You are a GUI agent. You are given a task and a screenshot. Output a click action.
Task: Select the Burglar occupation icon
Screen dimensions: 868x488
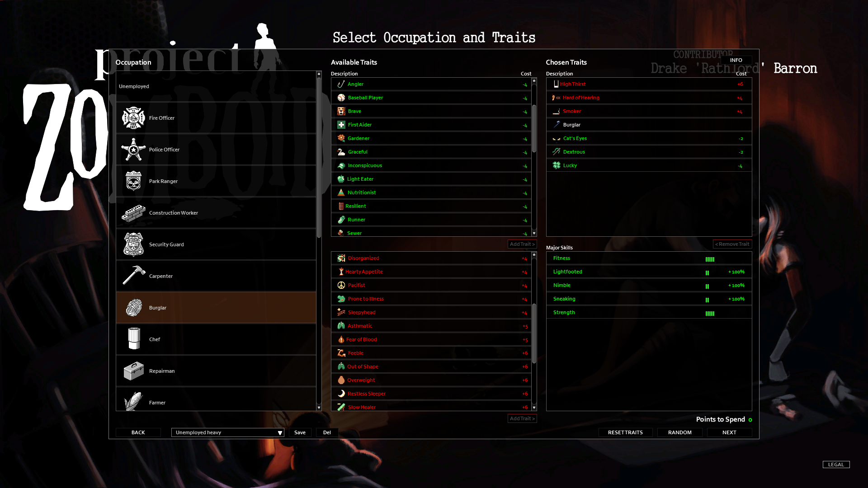[133, 307]
